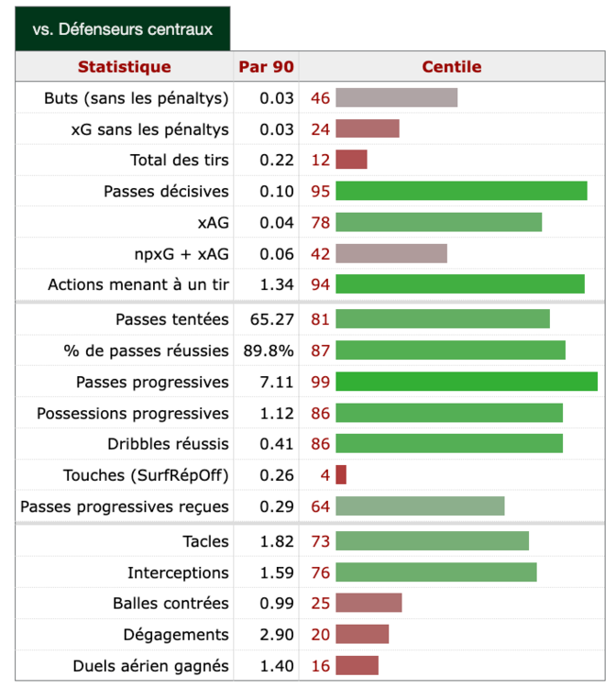Select the Buts (sans les pénaltys) label

click(x=137, y=98)
